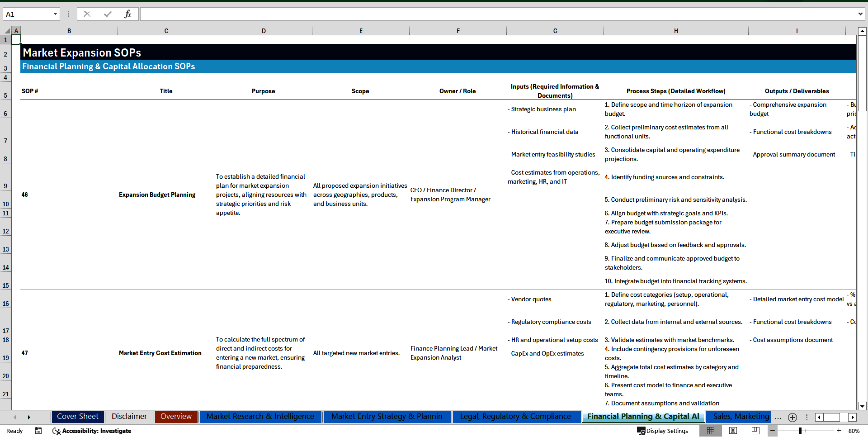Select Page Layout view icon

733,431
